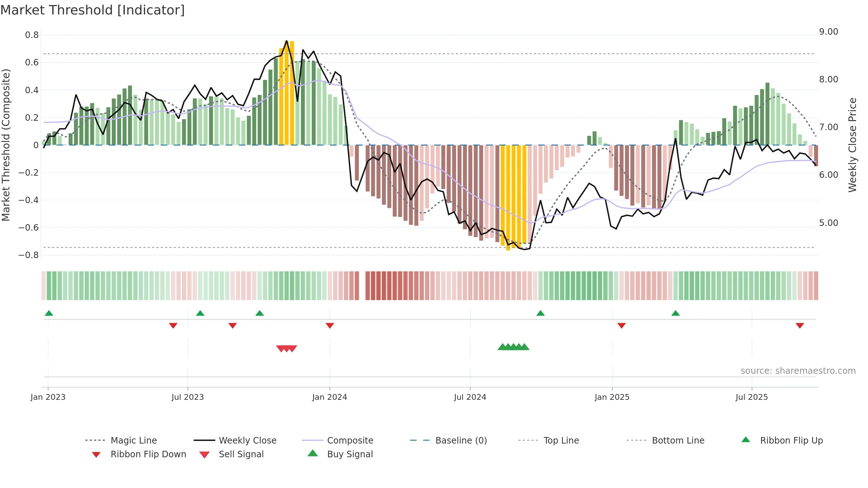Screen dimensions: 868x488
Task: Click the last red flip-down triangle in 2025
Action: pos(800,326)
